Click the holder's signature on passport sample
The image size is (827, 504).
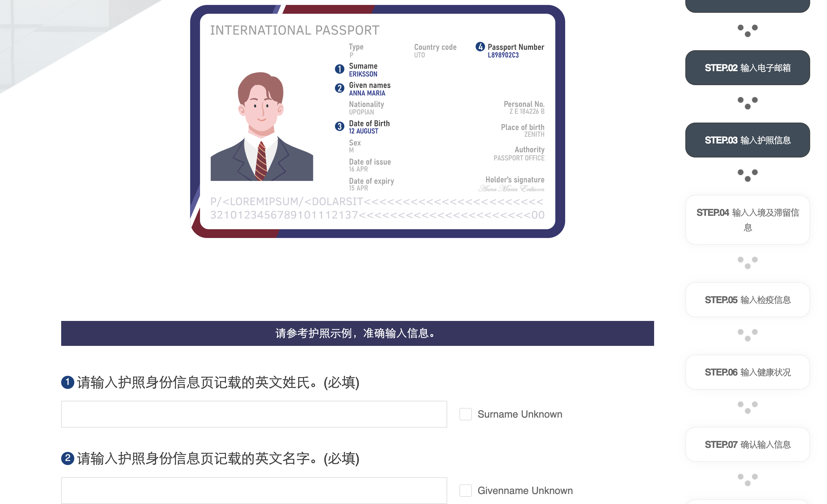point(511,189)
